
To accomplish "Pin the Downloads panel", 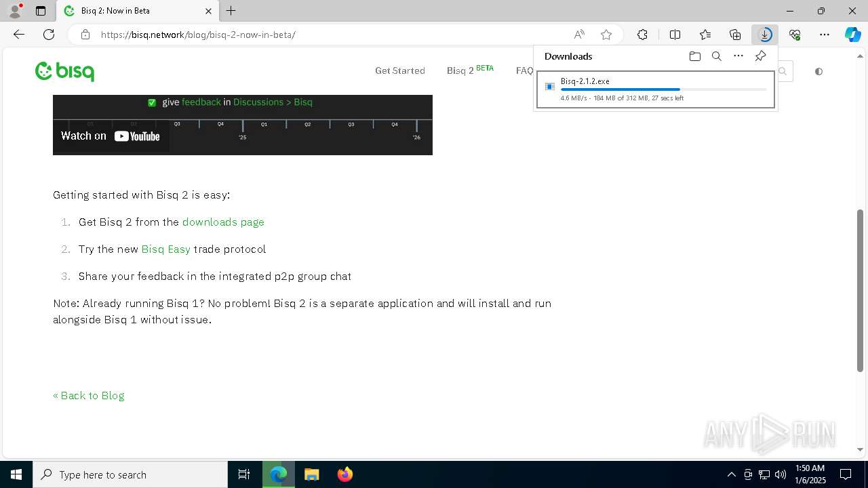I will point(761,56).
